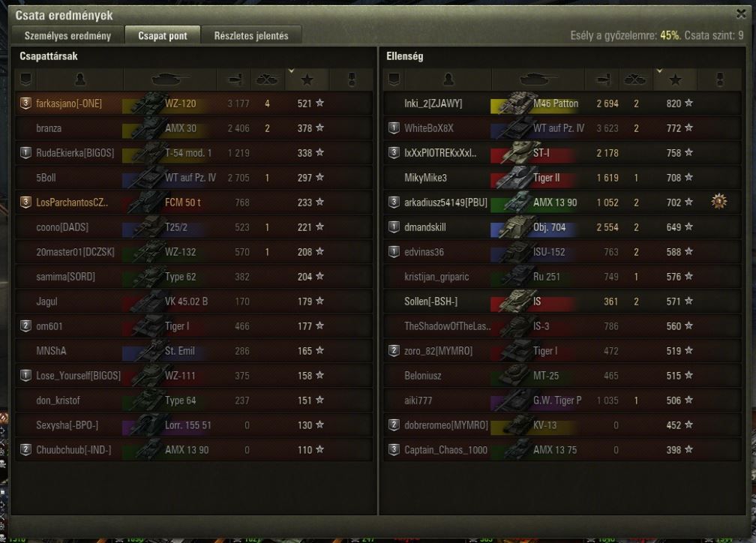Viewport: 756px width, 543px height.
Task: Select player Jagul
Action: (46, 302)
